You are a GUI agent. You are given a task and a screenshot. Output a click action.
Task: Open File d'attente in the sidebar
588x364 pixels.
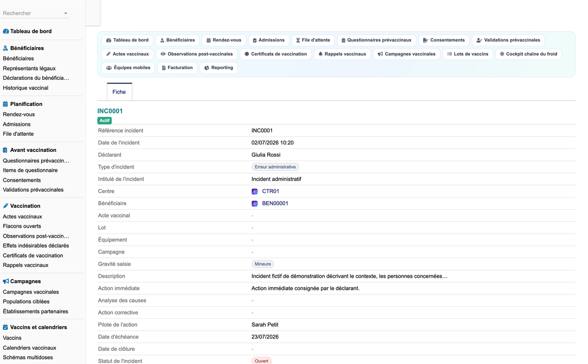tap(18, 134)
